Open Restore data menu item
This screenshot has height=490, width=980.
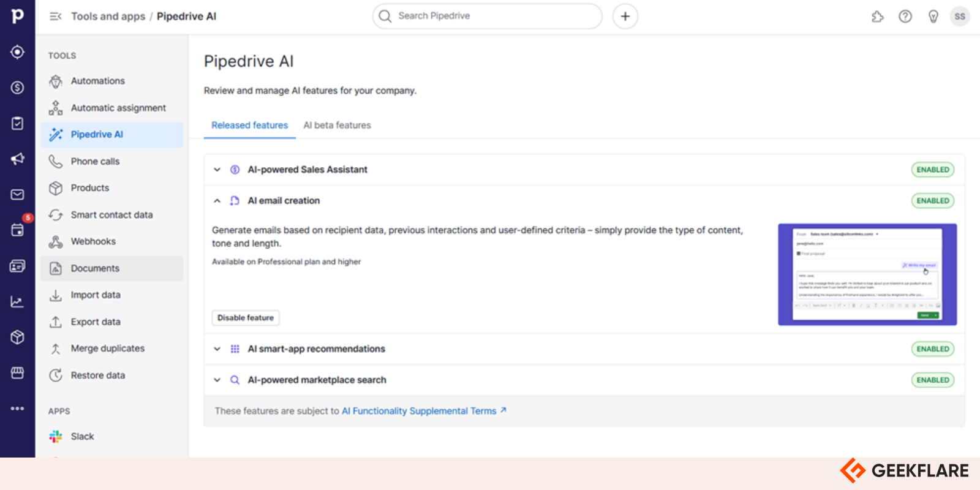(112, 375)
